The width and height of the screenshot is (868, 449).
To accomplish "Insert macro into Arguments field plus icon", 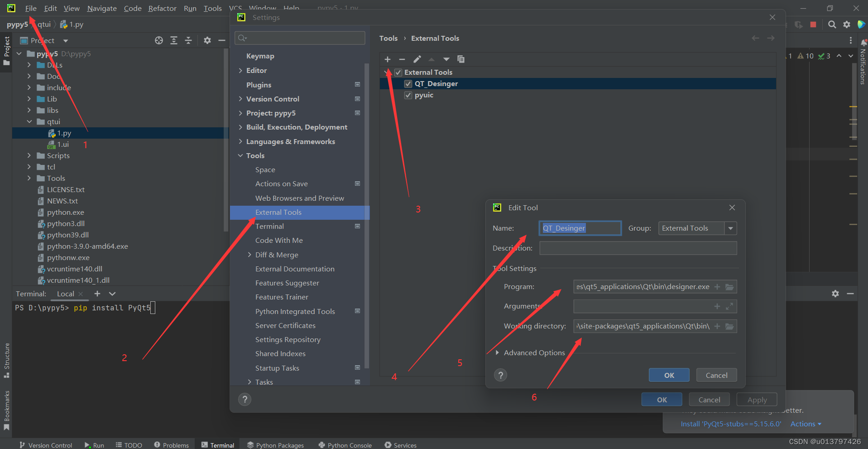I will [x=717, y=307].
